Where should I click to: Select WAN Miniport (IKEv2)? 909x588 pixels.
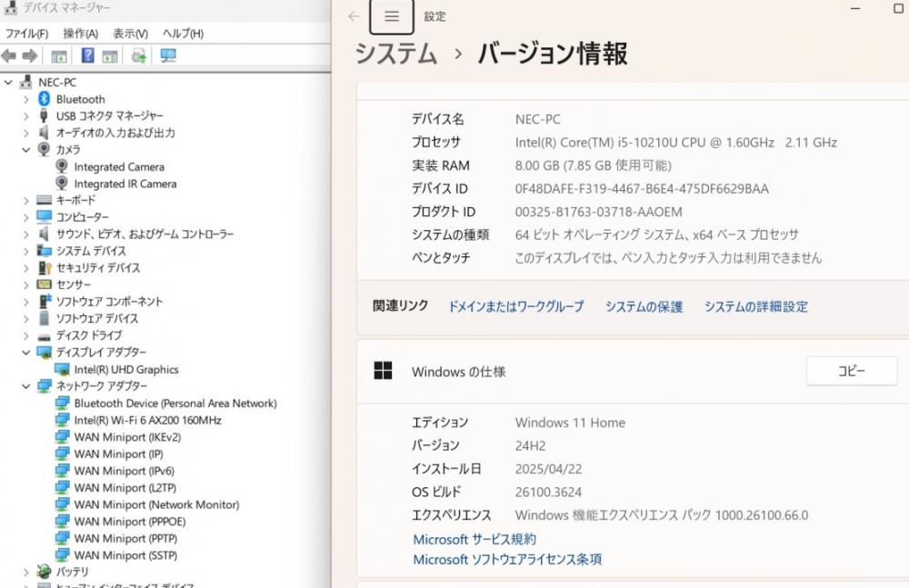tap(127, 436)
